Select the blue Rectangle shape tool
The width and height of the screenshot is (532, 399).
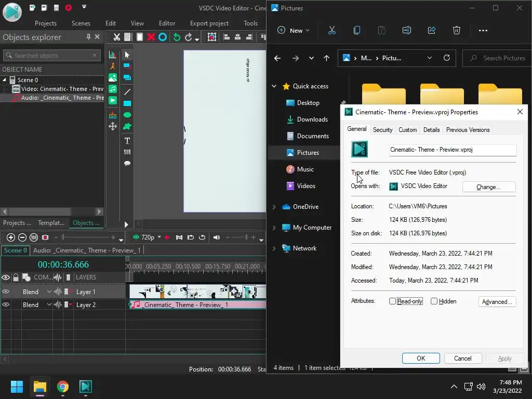[127, 103]
